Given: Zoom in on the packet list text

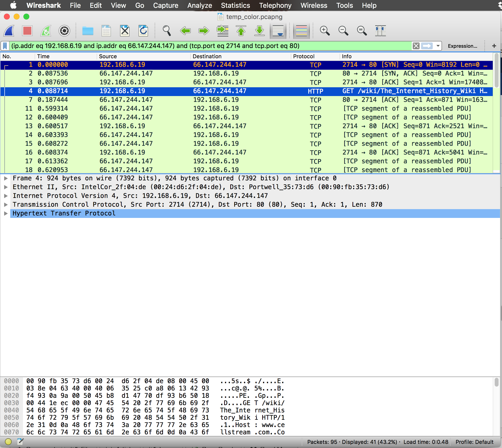Looking at the screenshot, I should 325,31.
